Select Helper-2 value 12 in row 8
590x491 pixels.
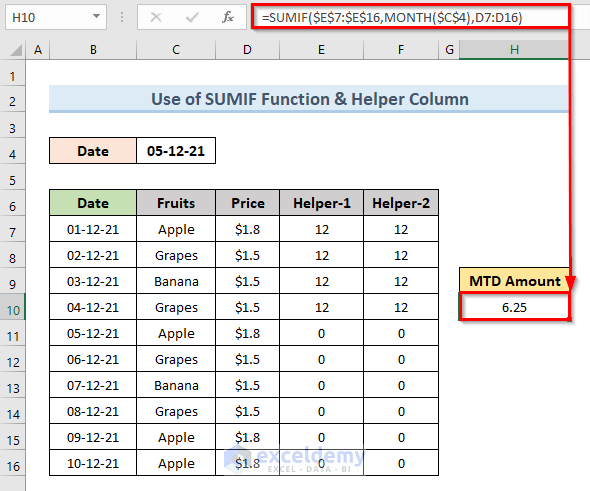(x=401, y=255)
